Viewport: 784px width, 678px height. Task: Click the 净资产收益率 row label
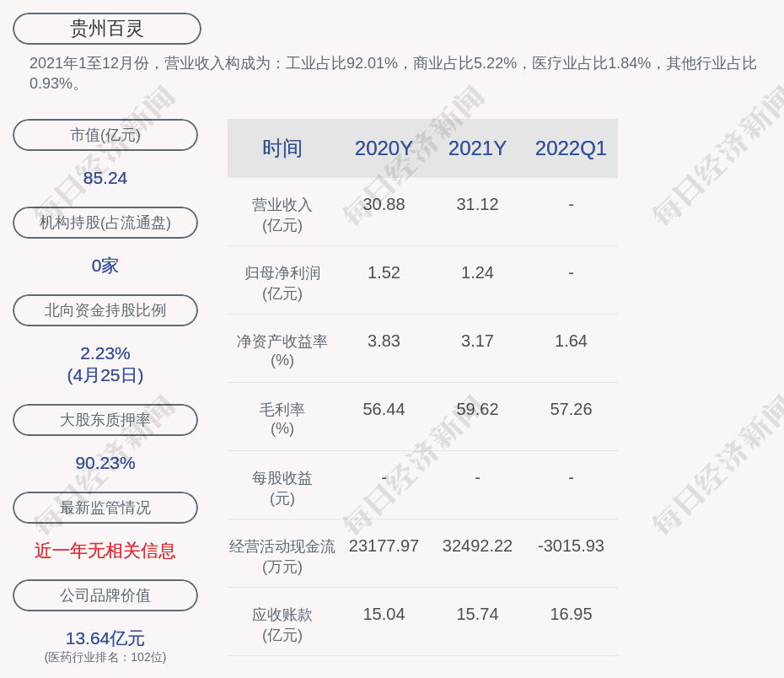[282, 351]
